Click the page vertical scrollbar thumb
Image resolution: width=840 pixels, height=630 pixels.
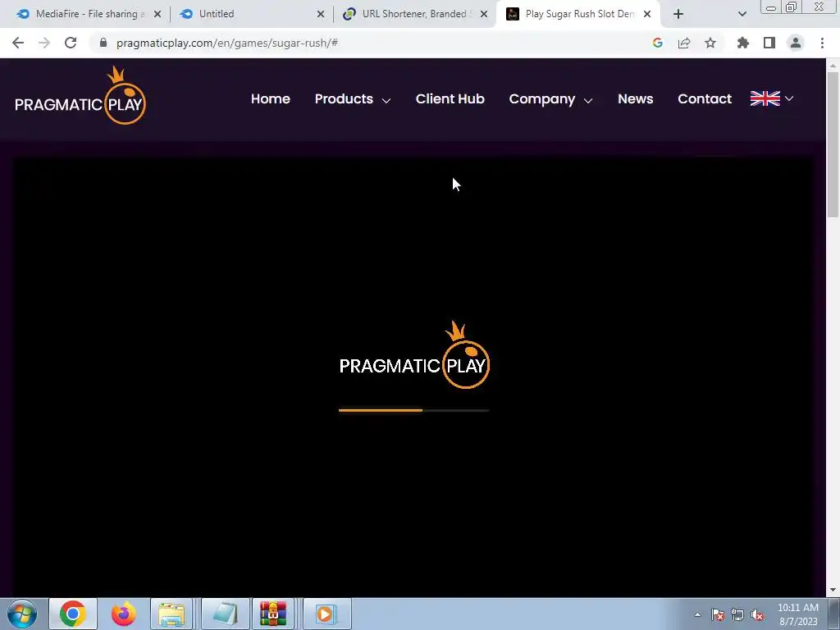[833, 144]
